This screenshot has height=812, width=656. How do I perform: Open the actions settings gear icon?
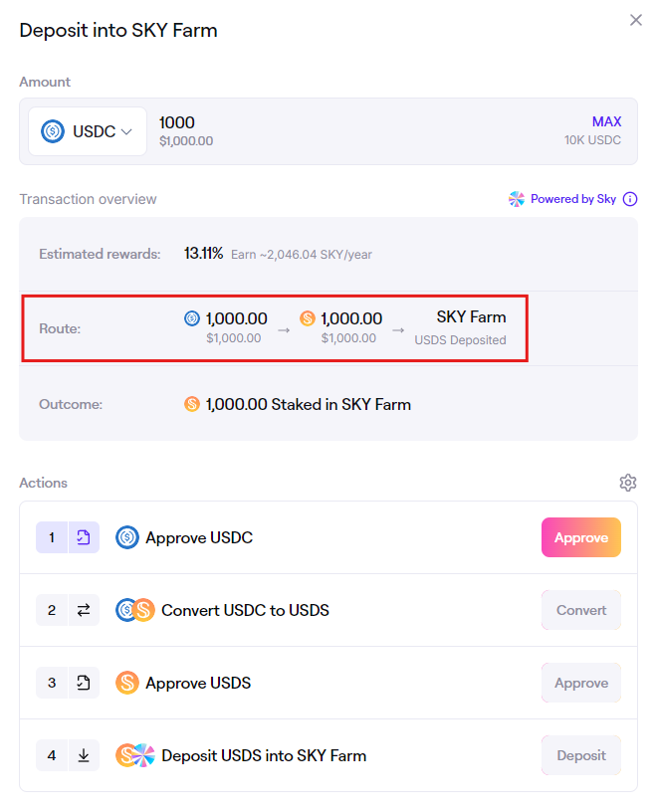(x=627, y=483)
